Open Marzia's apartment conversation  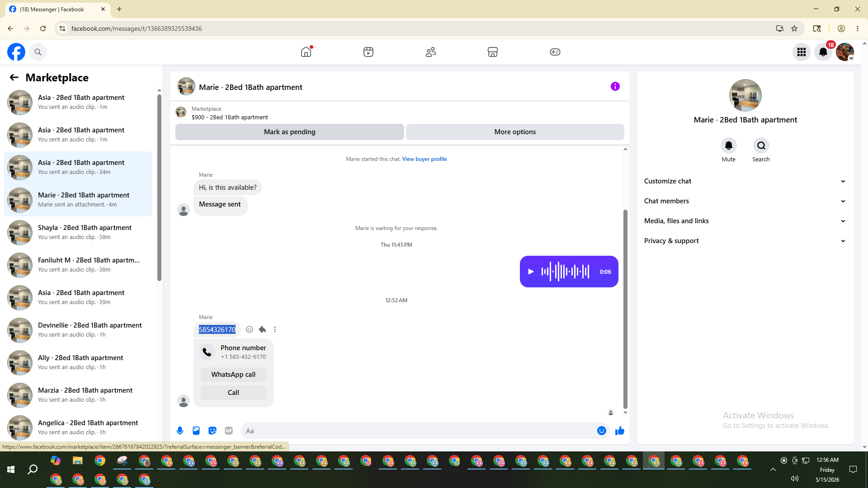[78, 395]
